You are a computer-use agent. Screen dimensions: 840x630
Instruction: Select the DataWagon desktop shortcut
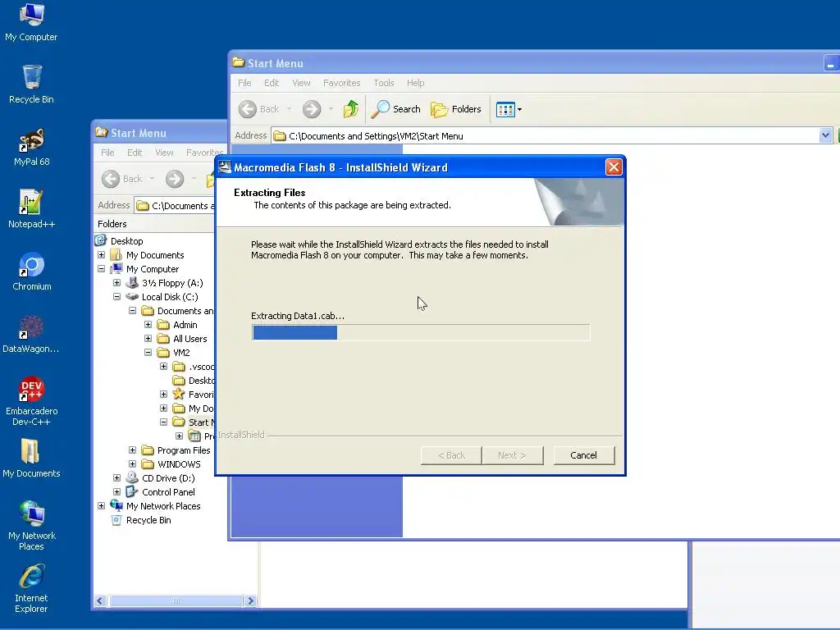click(31, 334)
